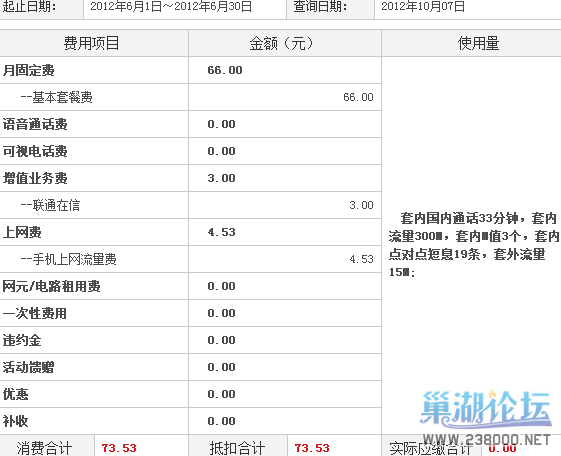Click the 4.53 amount for 手机上网流量费
The image size is (561, 456).
click(361, 259)
